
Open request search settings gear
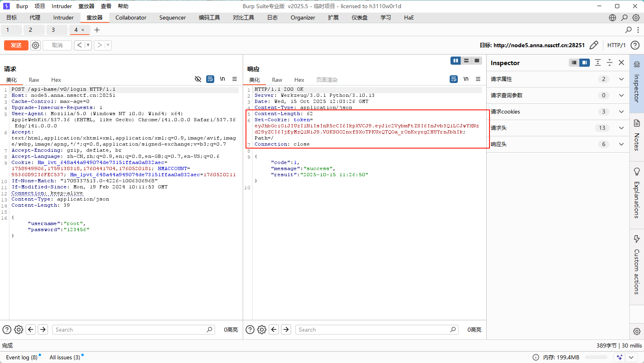pyautogui.click(x=19, y=330)
